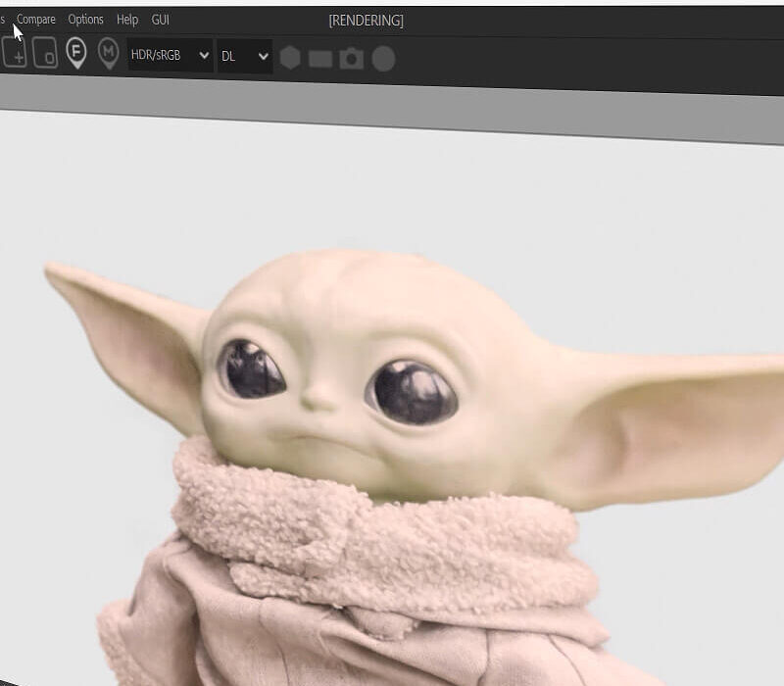
Task: Click the hexagon icon in toolbar
Action: coord(290,58)
